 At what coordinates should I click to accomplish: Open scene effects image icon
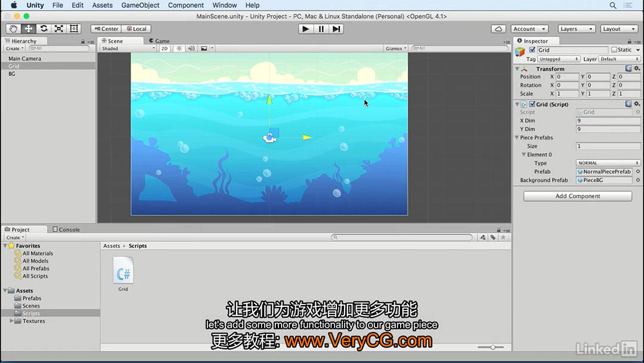pos(204,48)
